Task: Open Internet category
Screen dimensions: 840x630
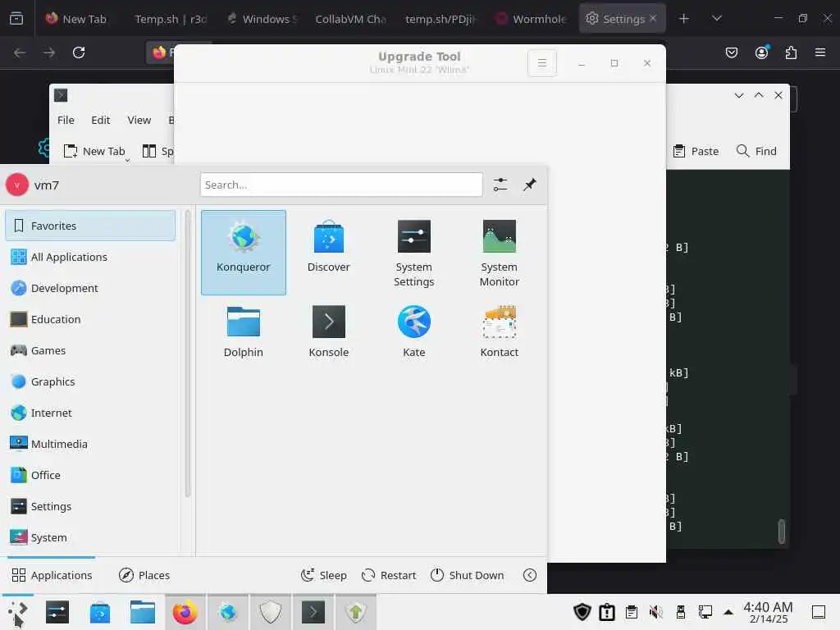Action: pyautogui.click(x=90, y=413)
